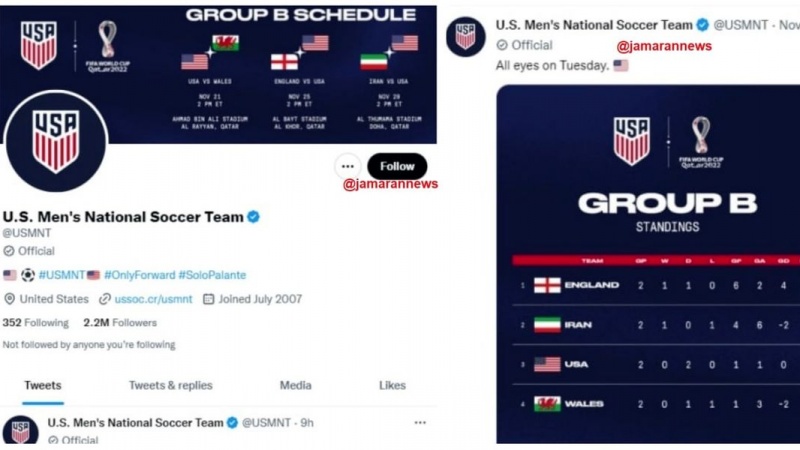Screen dimensions: 800x450
Task: Open the Group B standings image
Action: [648, 264]
